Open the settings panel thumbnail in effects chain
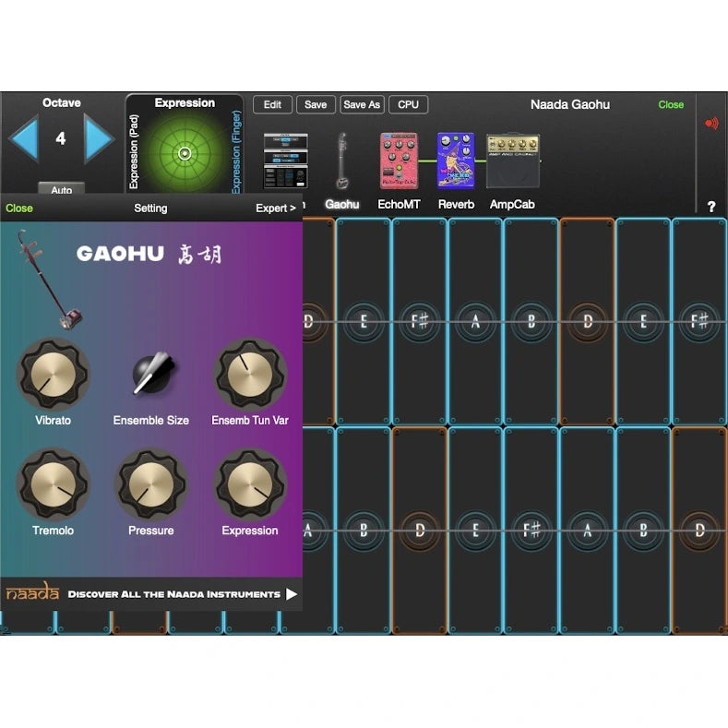 tap(285, 161)
